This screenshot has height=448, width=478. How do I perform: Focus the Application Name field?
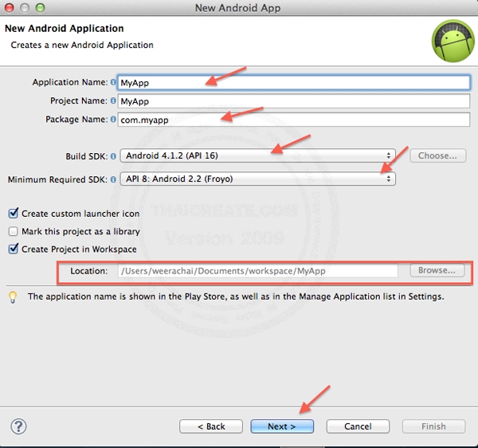[x=293, y=83]
